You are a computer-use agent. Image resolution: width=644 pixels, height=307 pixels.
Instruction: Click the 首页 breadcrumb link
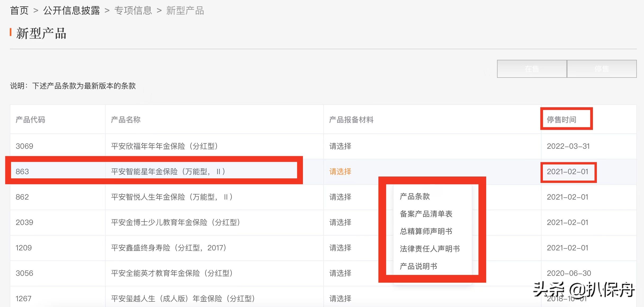coord(19,11)
